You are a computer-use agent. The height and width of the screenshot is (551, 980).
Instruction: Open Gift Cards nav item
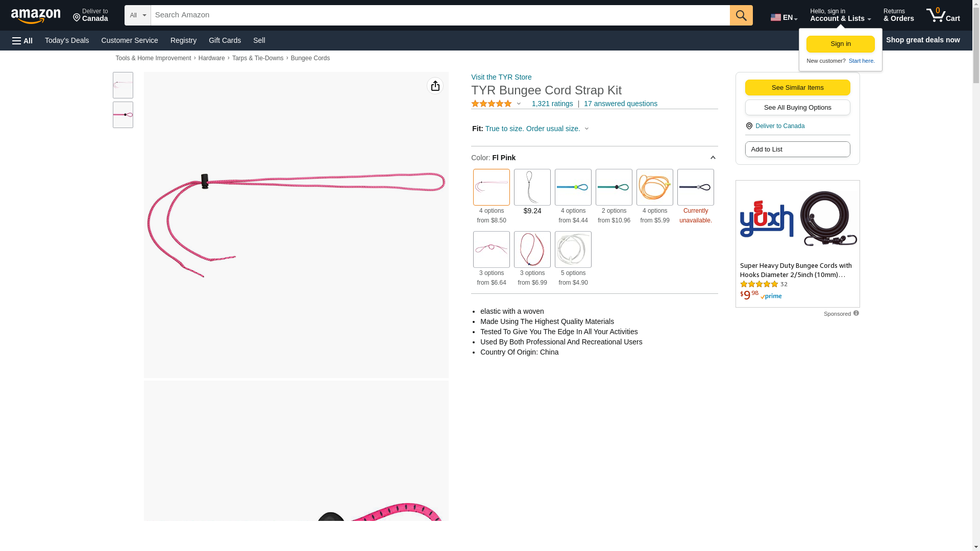pos(225,40)
